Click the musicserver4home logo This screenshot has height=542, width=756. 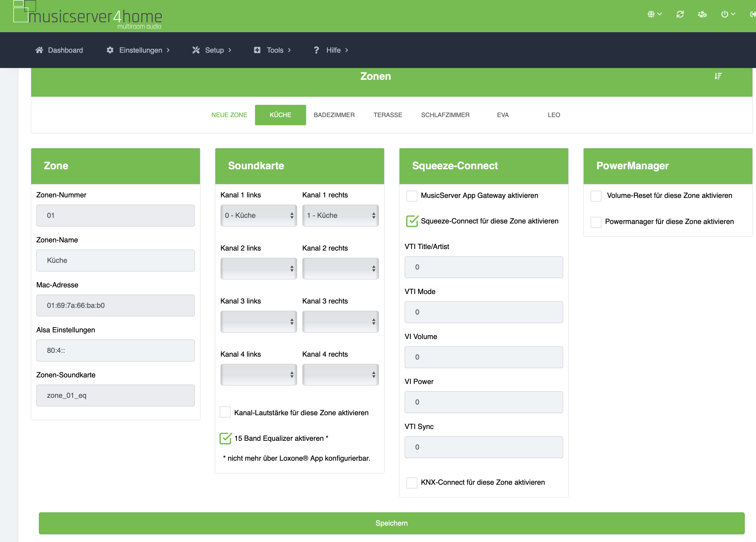coord(88,15)
